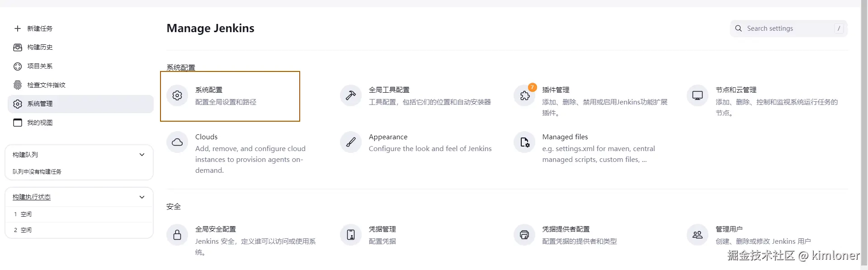Open 项目关系 in the sidebar

pyautogui.click(x=40, y=66)
